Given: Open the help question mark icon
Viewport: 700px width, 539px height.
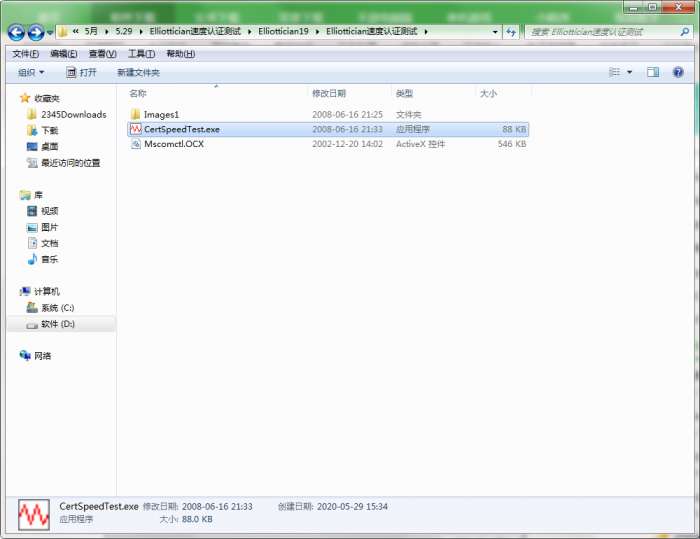Looking at the screenshot, I should point(678,72).
